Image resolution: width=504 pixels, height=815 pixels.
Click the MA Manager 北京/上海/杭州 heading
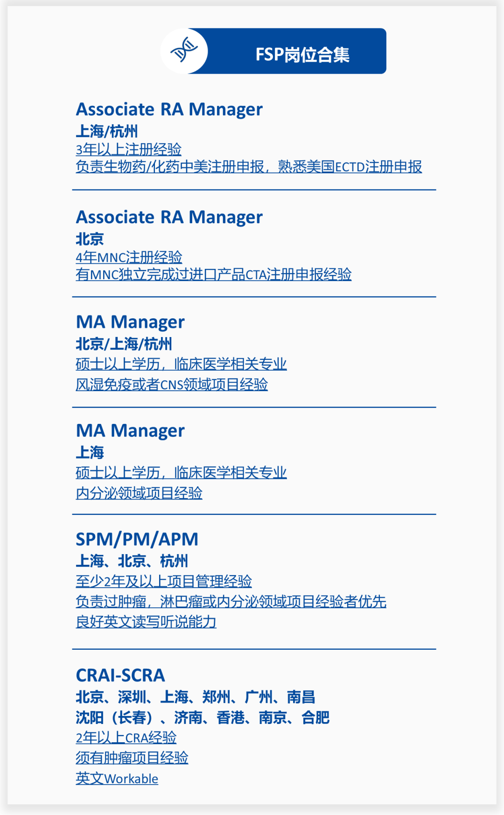pos(130,322)
